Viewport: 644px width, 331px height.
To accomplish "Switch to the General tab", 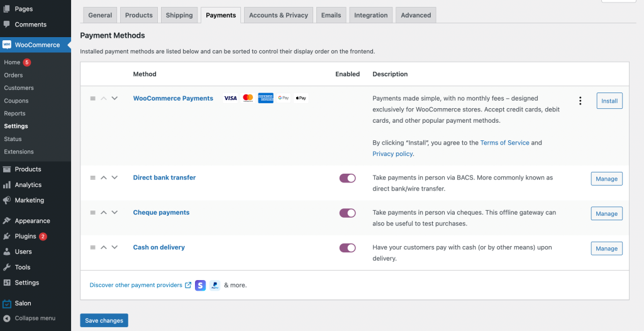I will (100, 15).
